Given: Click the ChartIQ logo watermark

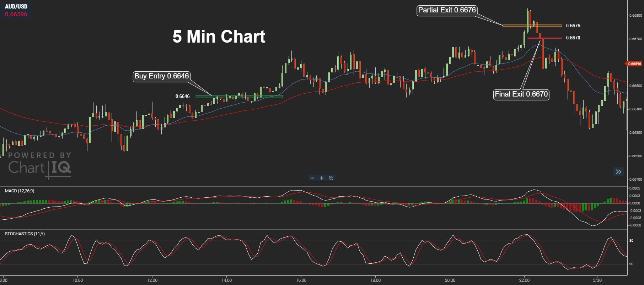Looking at the screenshot, I should tap(39, 165).
